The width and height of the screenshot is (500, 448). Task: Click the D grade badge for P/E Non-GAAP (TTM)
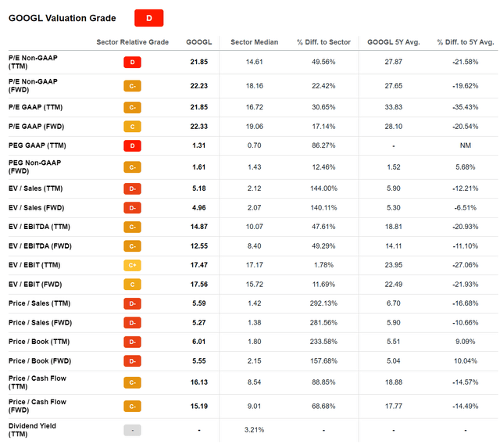click(132, 63)
